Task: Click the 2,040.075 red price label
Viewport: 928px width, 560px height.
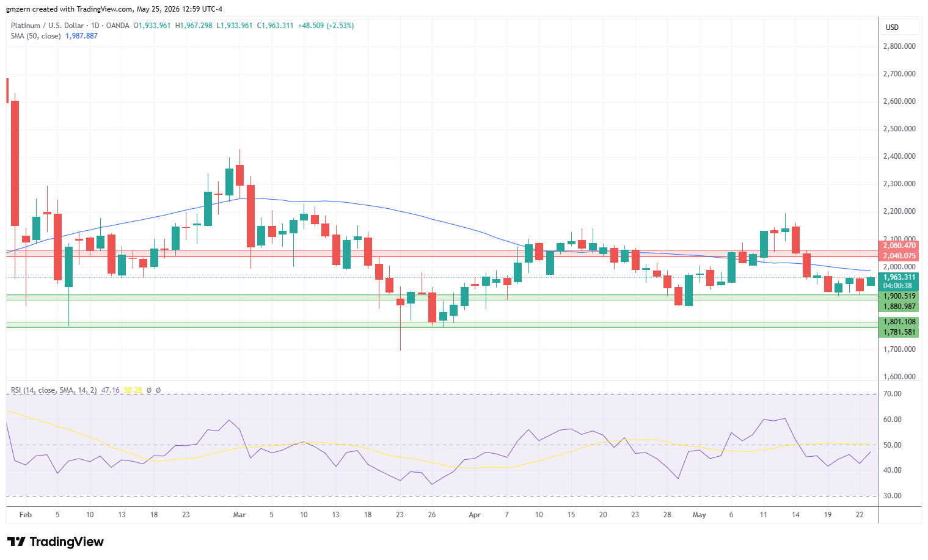Action: (x=898, y=256)
